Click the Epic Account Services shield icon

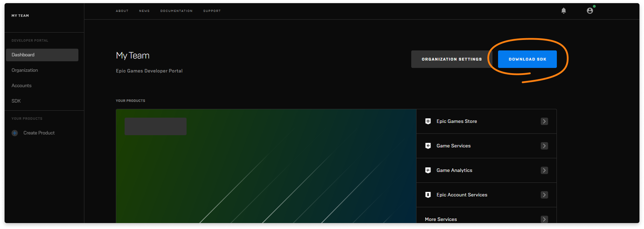tap(428, 195)
